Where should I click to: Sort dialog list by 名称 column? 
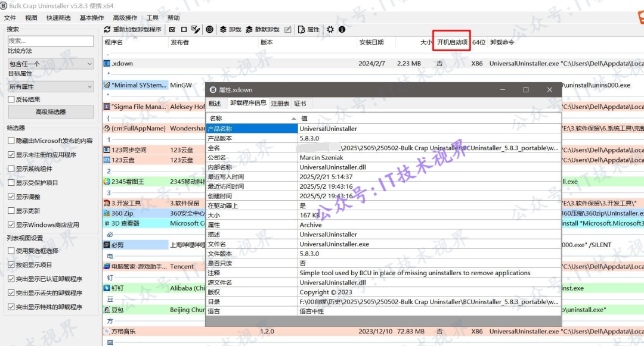coord(252,118)
